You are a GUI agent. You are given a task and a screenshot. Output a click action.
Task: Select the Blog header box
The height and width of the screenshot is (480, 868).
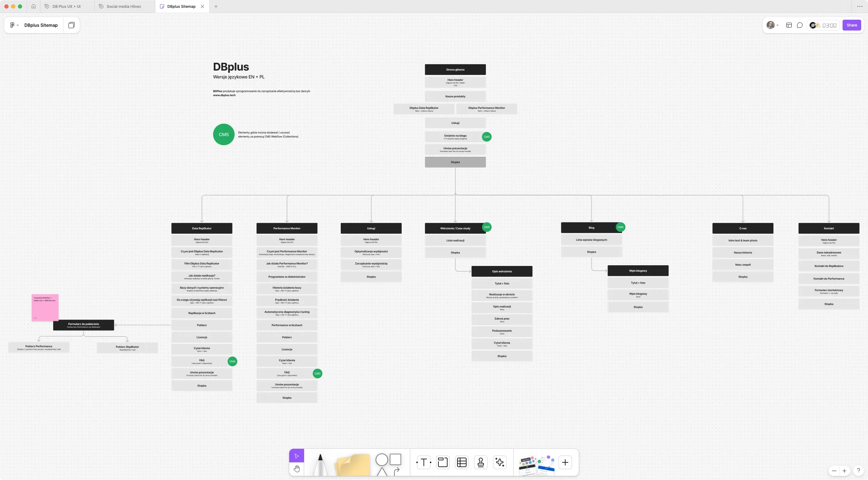click(x=591, y=228)
